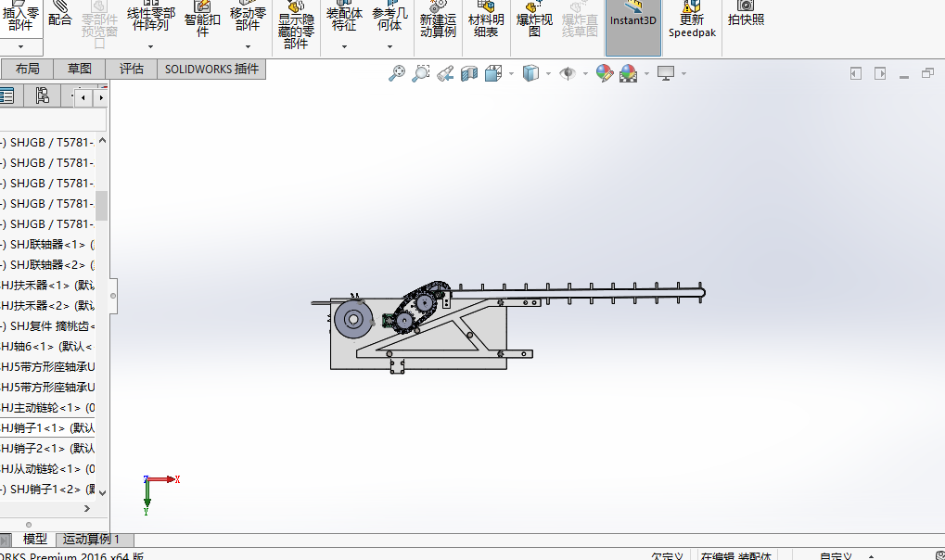Select the 模型 bottom tab
Viewport: 945px width, 560px height.
(34, 539)
